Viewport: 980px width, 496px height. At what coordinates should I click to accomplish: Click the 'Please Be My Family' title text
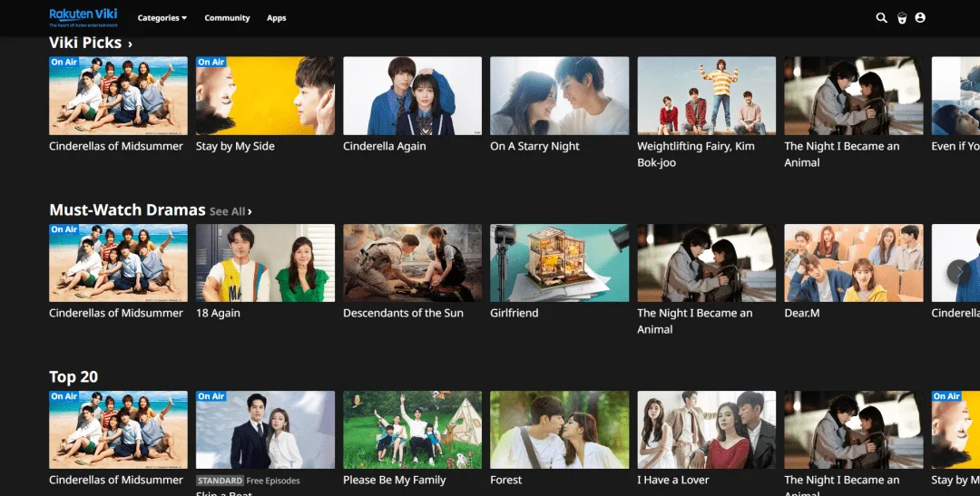[x=395, y=480]
